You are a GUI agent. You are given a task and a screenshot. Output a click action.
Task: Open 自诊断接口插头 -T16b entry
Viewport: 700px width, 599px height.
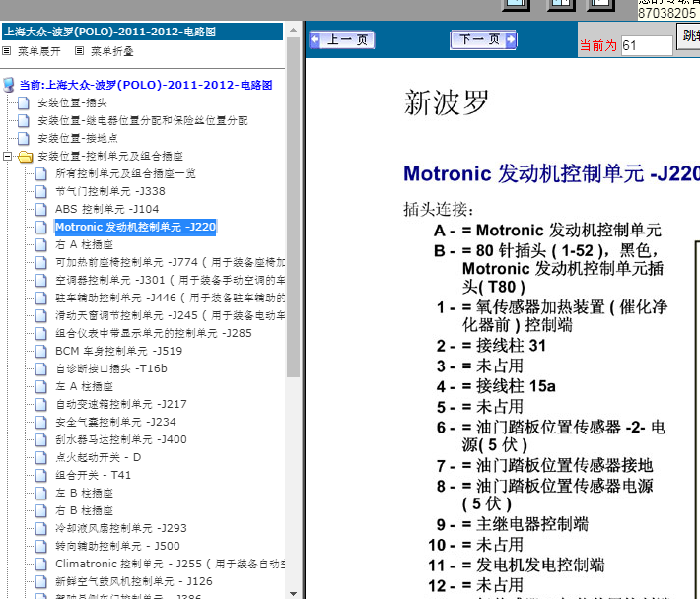[111, 368]
